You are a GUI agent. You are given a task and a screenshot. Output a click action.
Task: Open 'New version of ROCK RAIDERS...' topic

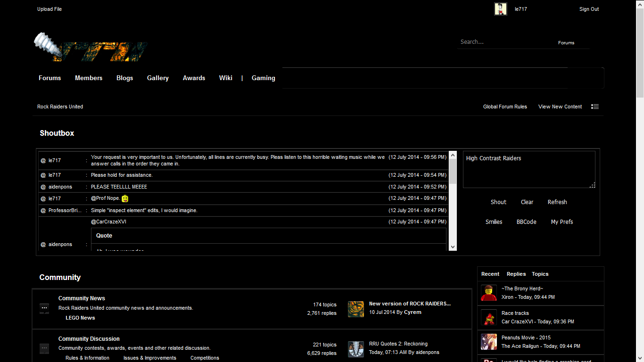(x=410, y=304)
